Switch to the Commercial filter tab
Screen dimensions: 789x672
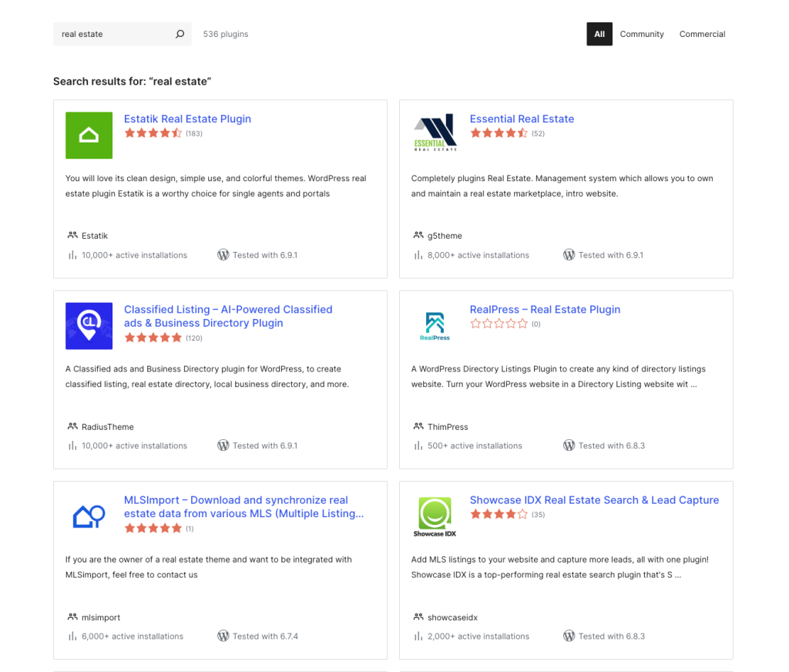(702, 34)
